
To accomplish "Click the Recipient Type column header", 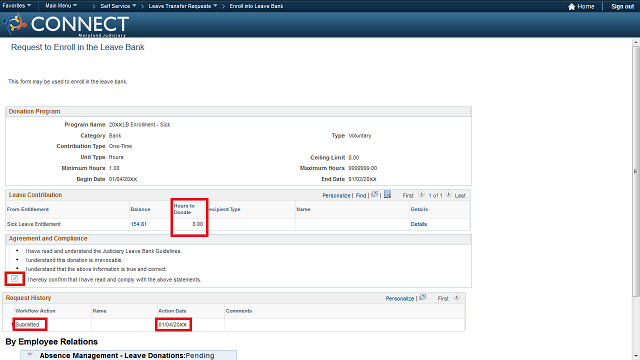I will 224,209.
